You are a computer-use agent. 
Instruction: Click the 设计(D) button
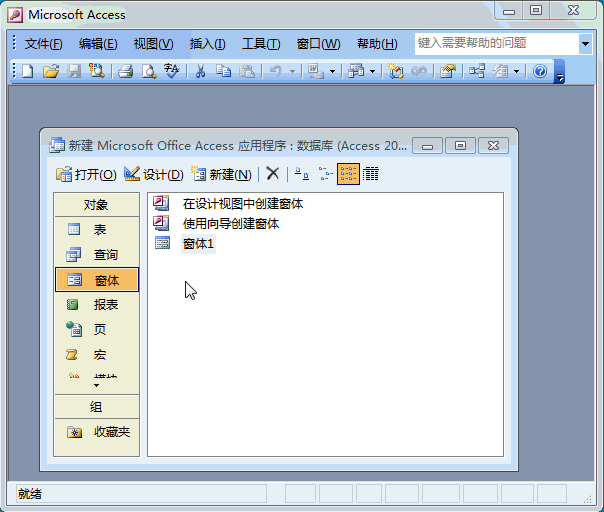(x=154, y=175)
